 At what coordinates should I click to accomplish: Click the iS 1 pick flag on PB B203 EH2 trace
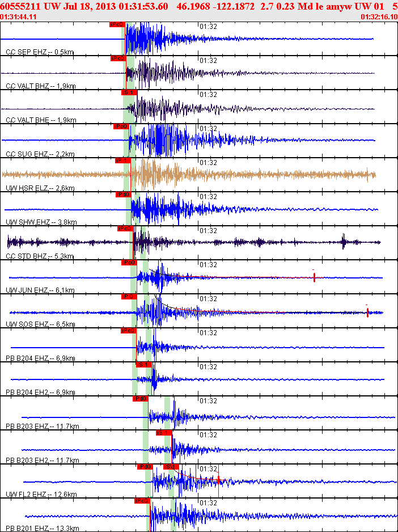(164, 433)
